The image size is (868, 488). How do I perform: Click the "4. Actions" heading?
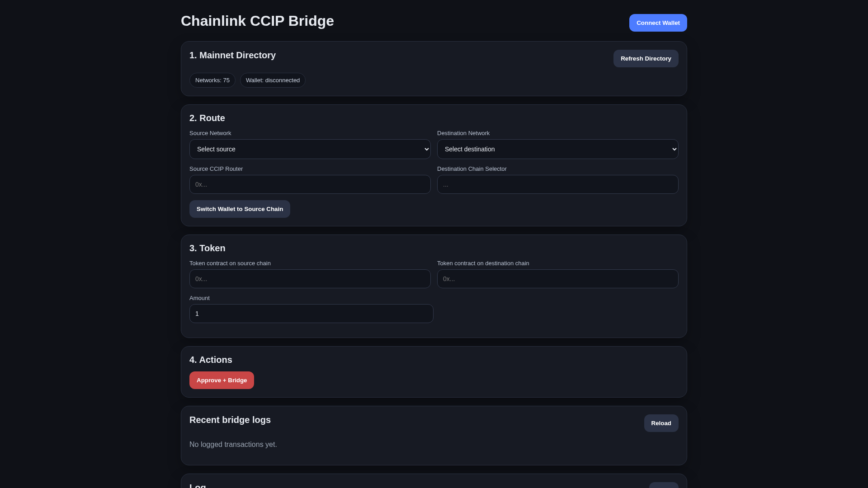(211, 360)
